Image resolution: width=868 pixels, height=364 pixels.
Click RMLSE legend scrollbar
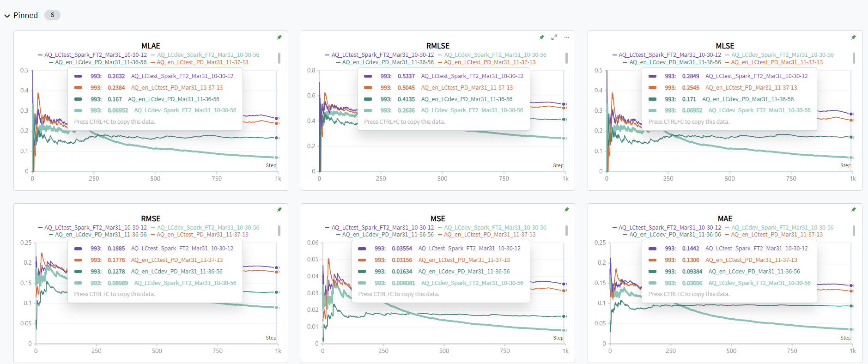(566, 58)
